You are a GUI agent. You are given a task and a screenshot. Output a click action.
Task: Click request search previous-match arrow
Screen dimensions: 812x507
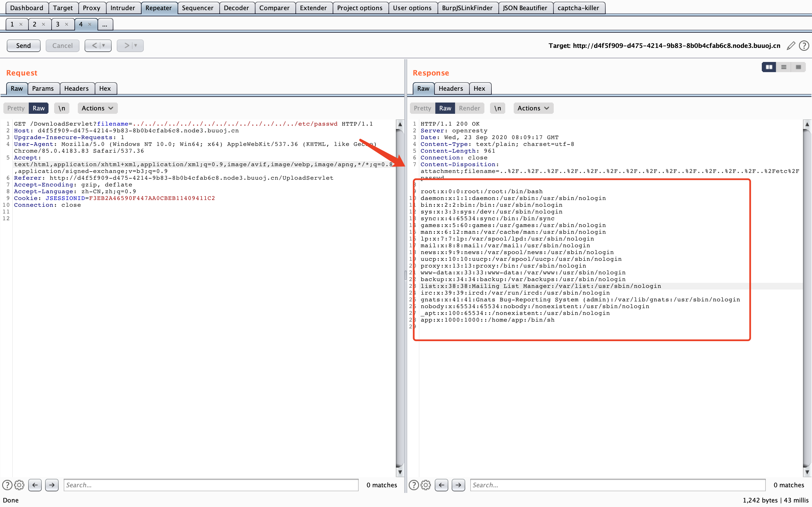[35, 485]
